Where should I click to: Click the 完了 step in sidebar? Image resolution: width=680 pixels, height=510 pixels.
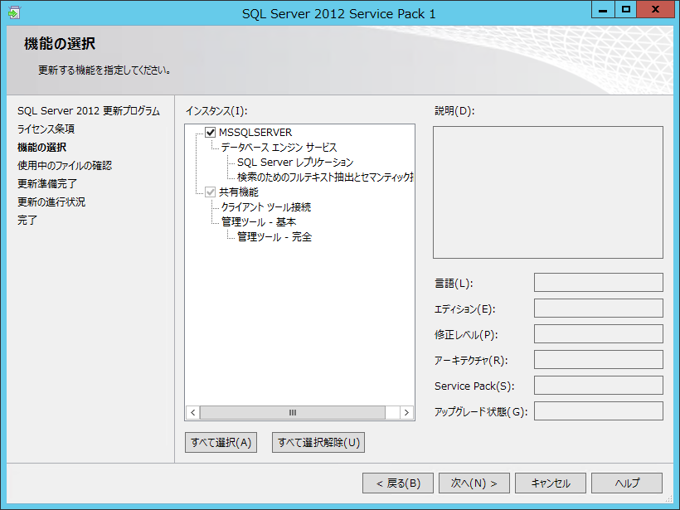point(27,220)
